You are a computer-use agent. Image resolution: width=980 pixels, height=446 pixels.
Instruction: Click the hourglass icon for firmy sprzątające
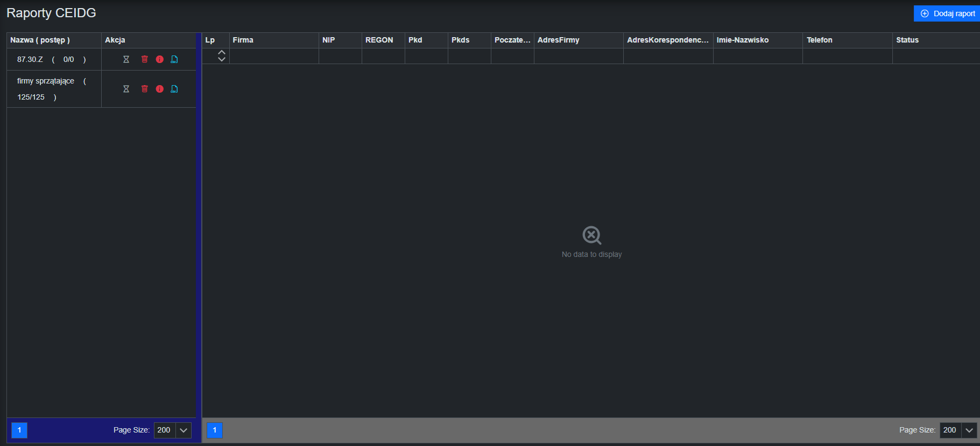click(x=126, y=89)
